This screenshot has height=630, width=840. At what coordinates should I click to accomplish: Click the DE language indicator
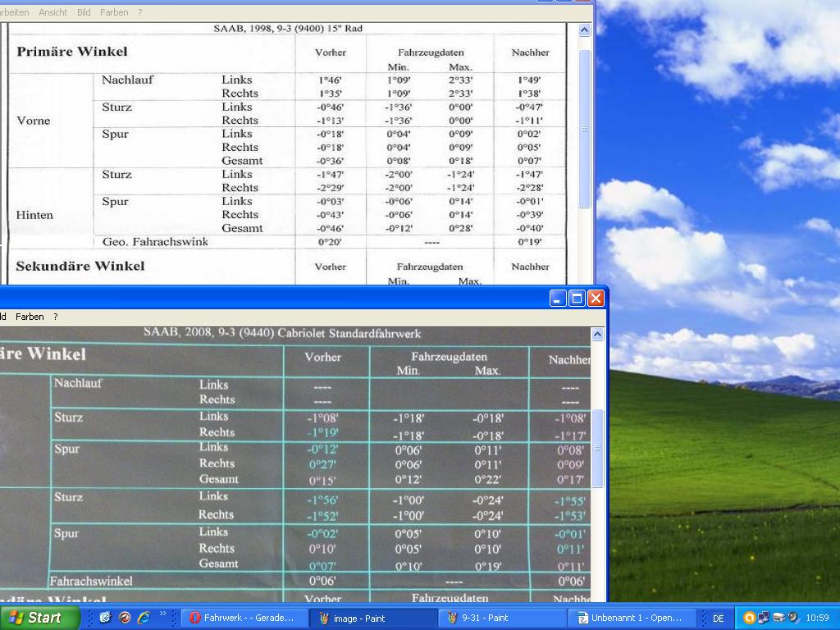coord(718,619)
